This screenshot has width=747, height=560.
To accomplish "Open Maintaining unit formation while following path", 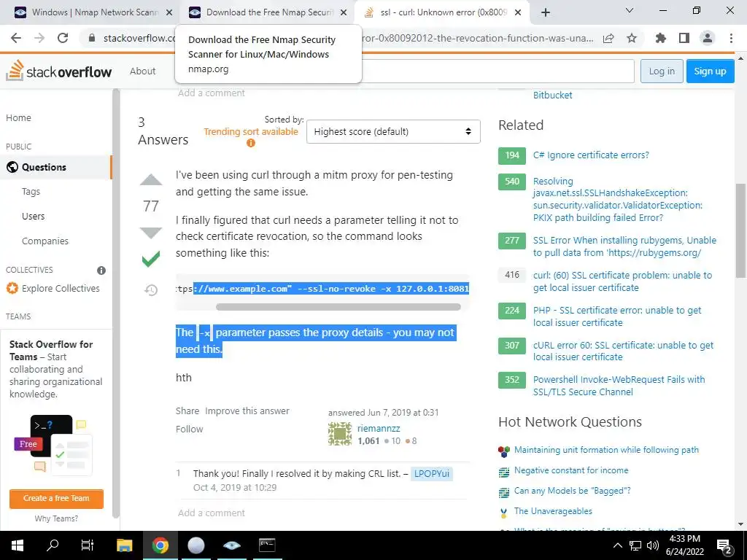I will (x=606, y=450).
